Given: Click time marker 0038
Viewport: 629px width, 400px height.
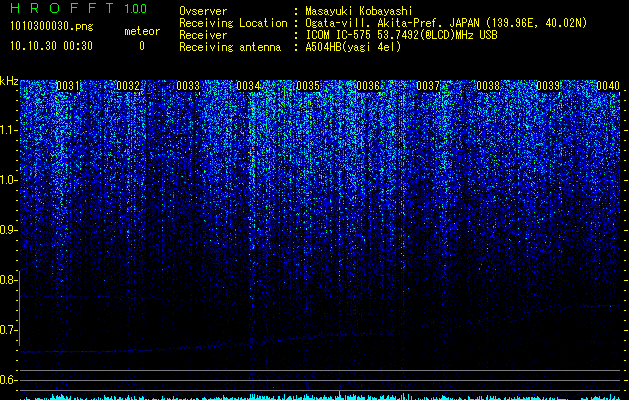Looking at the screenshot, I should 488,86.
